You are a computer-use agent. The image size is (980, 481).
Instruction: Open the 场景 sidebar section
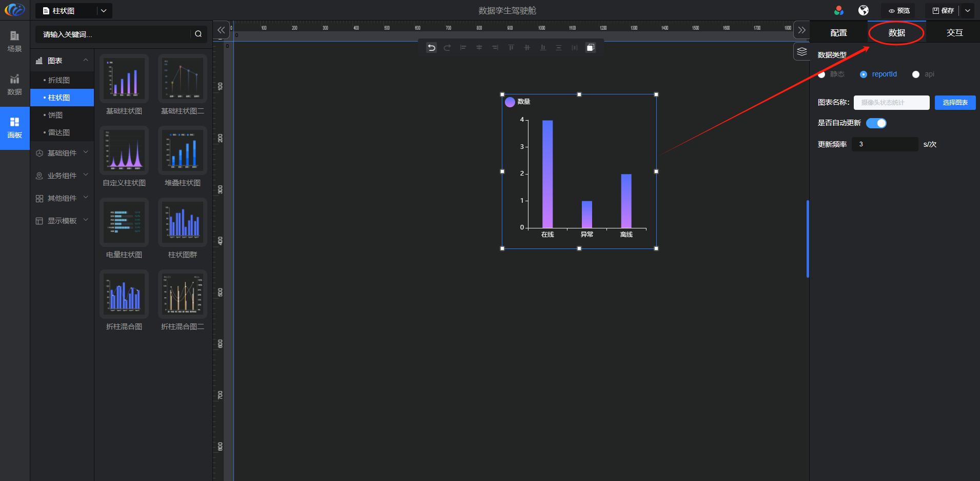pyautogui.click(x=14, y=41)
